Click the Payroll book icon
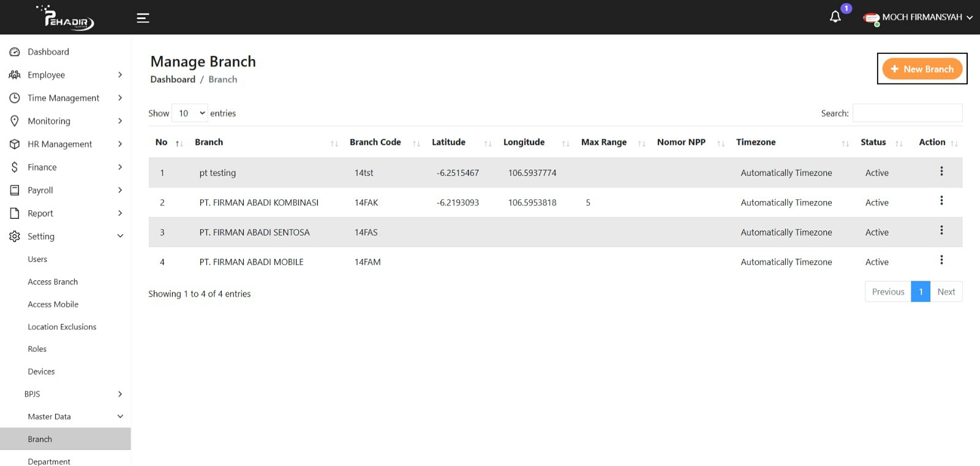The image size is (980, 466). 15,190
